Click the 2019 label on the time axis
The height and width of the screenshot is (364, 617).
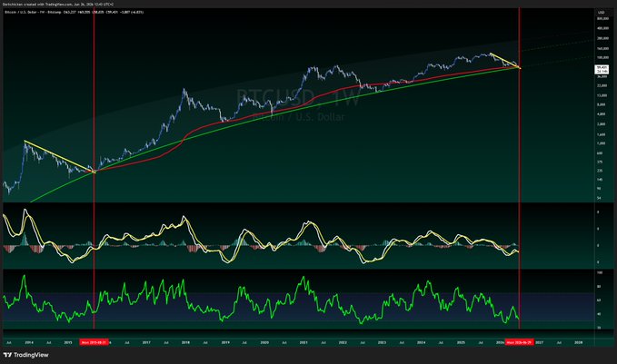[x=225, y=342]
